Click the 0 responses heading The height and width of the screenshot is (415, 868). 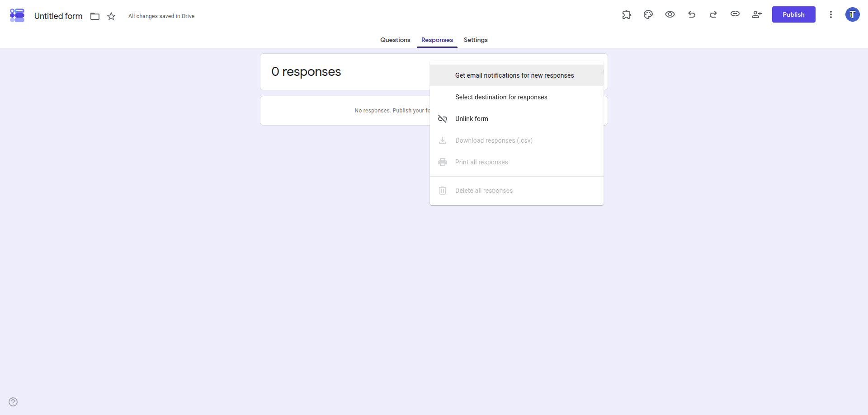(x=306, y=72)
